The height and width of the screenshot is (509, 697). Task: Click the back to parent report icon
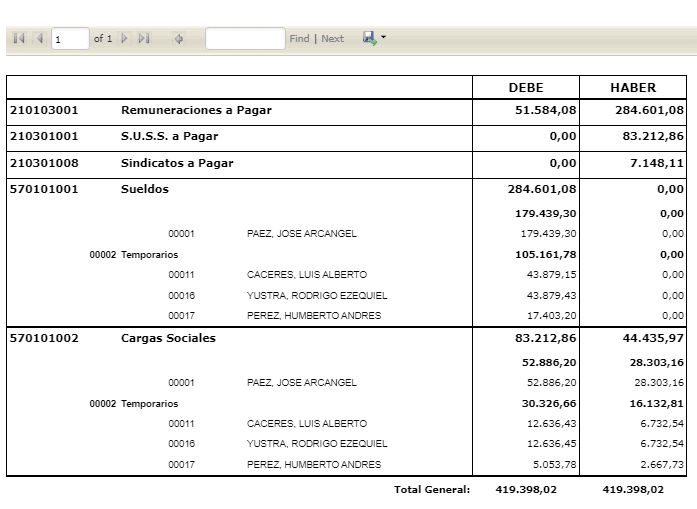179,39
